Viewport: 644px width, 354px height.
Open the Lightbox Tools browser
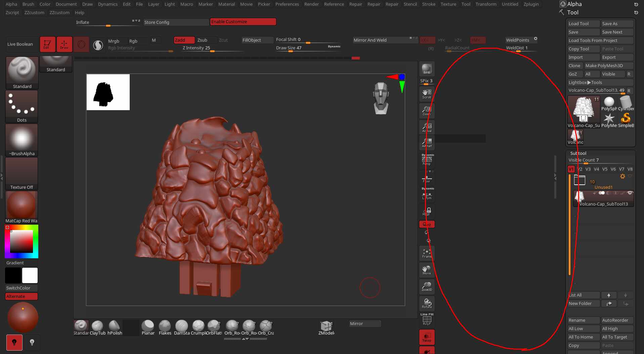tap(585, 82)
